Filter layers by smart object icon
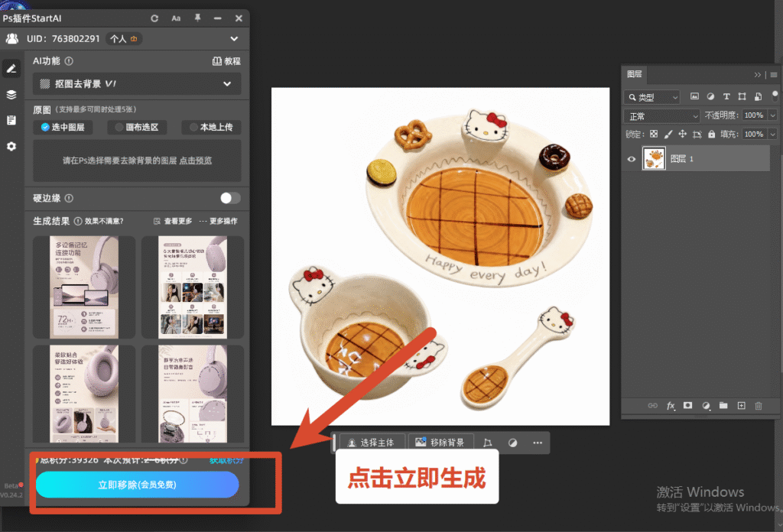This screenshot has width=783, height=532. click(x=758, y=96)
